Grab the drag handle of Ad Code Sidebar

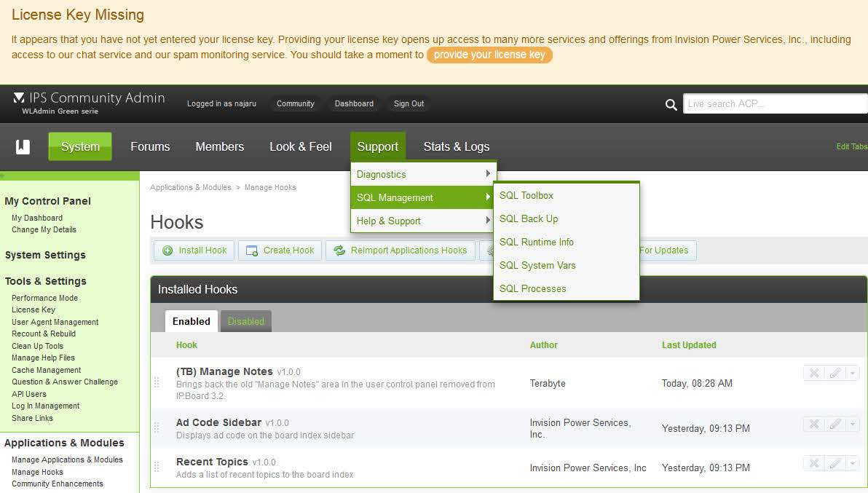pos(156,427)
